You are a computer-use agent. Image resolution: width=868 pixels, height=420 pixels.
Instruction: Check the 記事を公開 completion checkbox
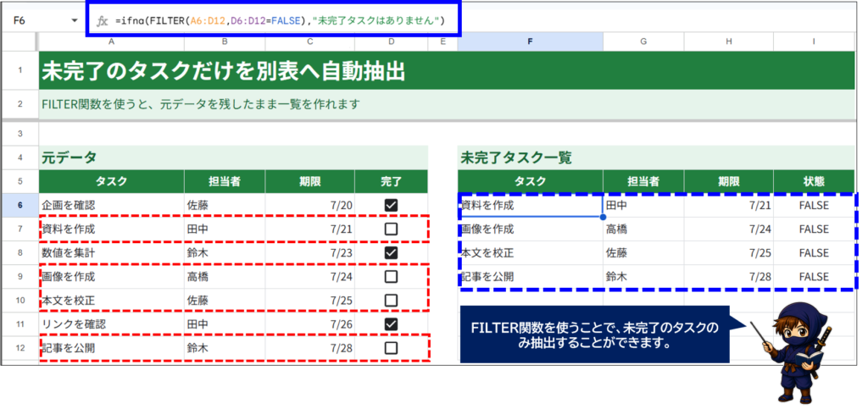391,348
